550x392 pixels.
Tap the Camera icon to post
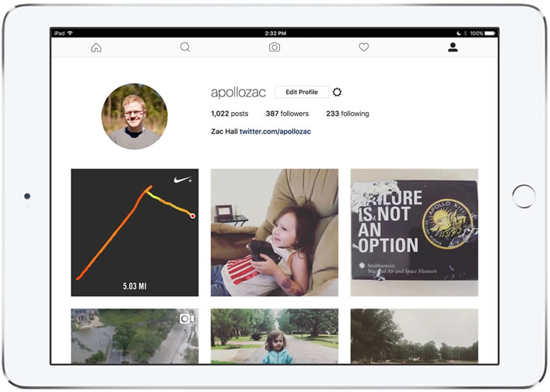point(275,47)
